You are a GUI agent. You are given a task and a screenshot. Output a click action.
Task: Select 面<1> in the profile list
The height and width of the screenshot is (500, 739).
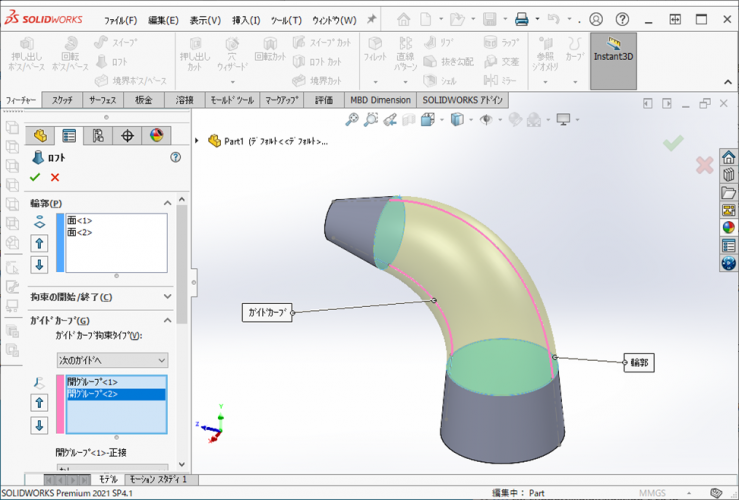[78, 220]
